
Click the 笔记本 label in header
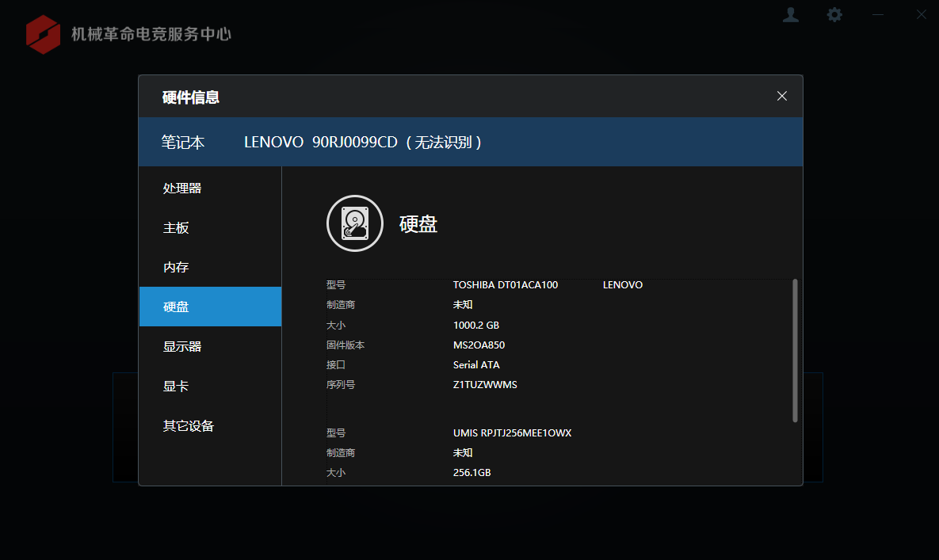coord(183,142)
